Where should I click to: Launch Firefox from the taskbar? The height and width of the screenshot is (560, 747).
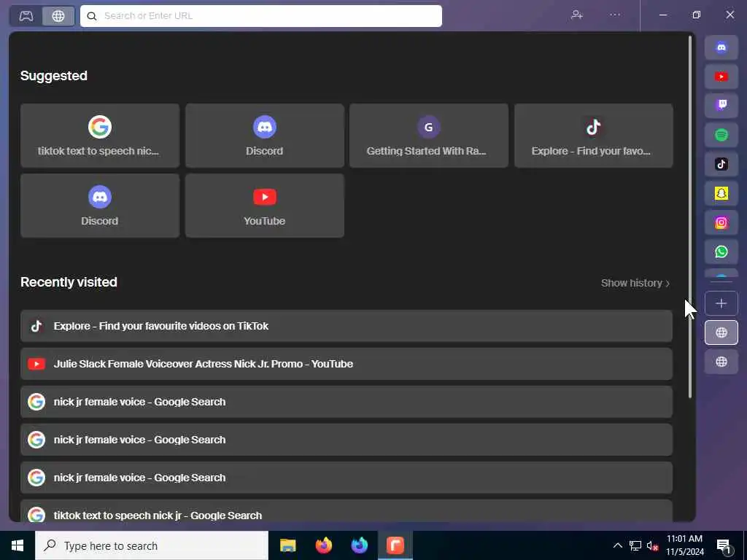323,545
